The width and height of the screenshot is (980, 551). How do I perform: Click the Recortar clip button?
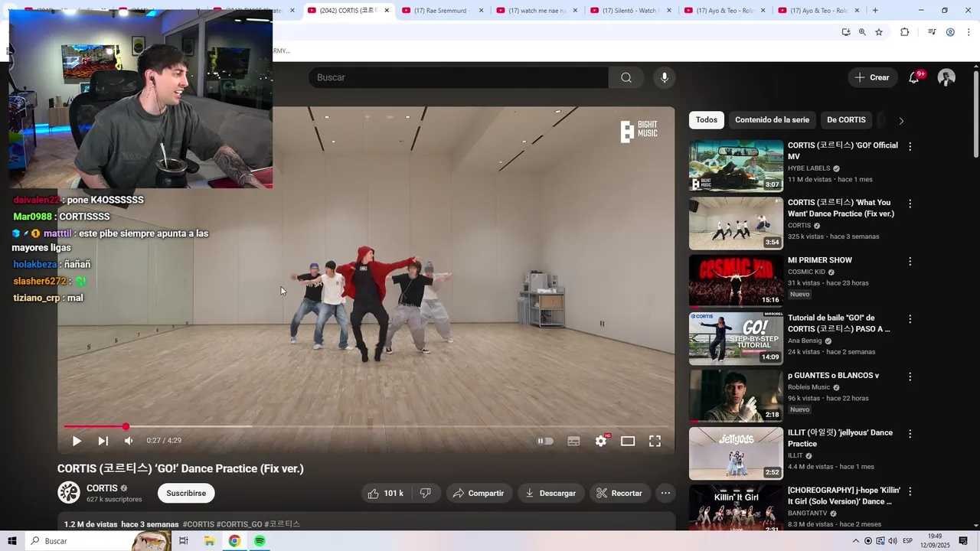(x=620, y=494)
